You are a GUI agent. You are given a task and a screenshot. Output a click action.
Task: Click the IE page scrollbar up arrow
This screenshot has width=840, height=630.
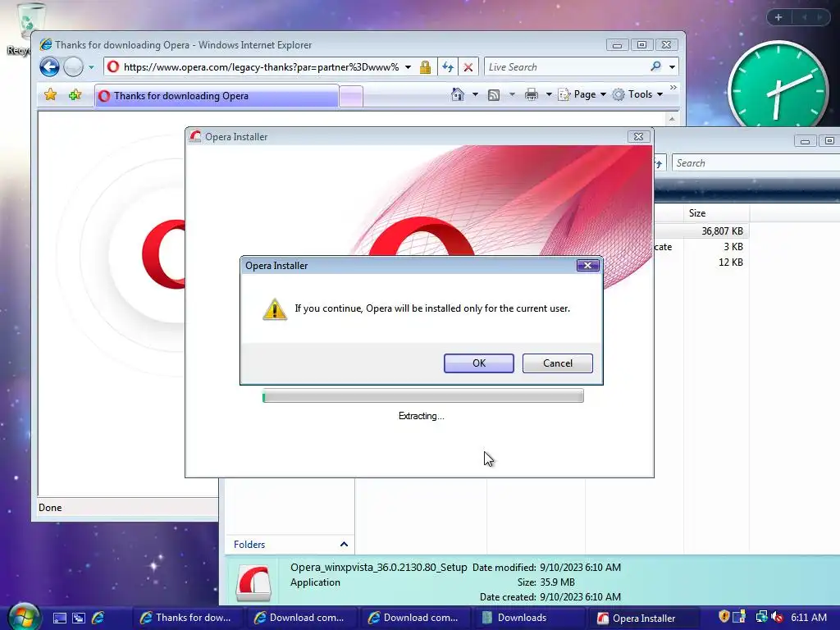pyautogui.click(x=672, y=118)
